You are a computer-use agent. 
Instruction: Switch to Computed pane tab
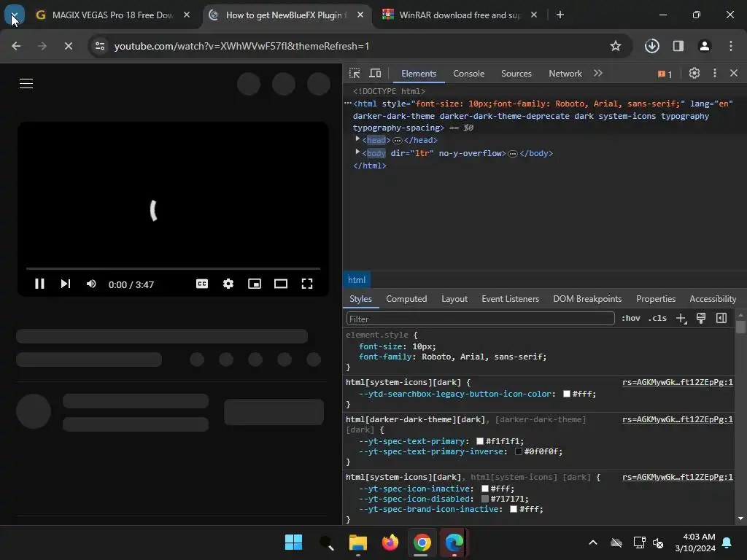[x=406, y=298]
